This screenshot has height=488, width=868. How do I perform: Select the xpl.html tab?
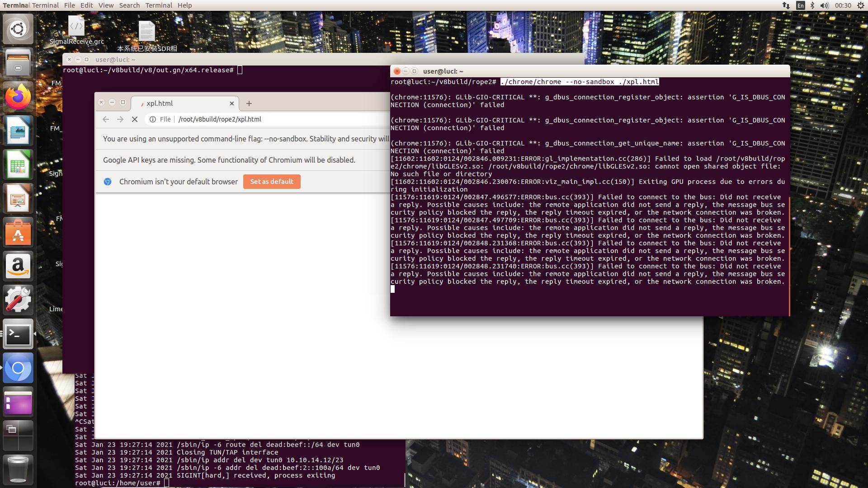pos(181,103)
